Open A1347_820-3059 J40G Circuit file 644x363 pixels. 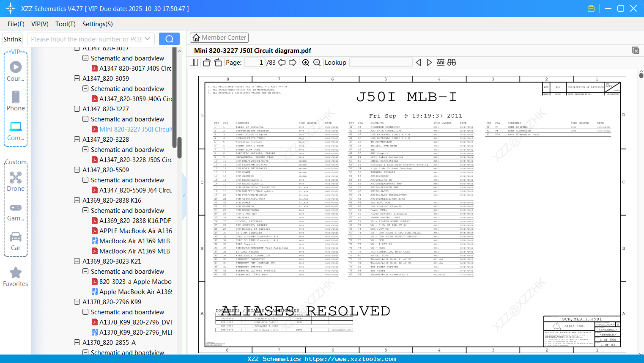coord(132,99)
